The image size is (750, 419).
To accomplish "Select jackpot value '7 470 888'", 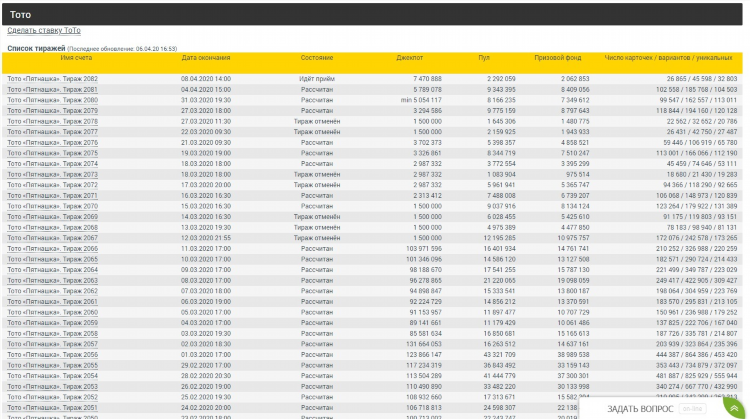I will (x=428, y=79).
